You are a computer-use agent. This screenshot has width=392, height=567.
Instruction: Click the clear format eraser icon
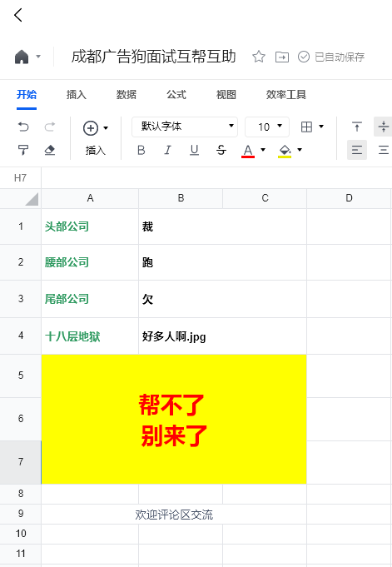(50, 150)
